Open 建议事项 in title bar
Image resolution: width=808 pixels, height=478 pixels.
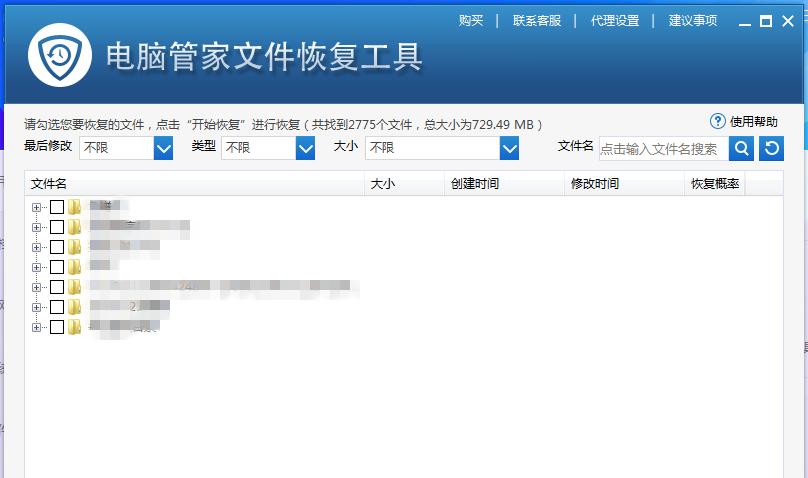(693, 21)
